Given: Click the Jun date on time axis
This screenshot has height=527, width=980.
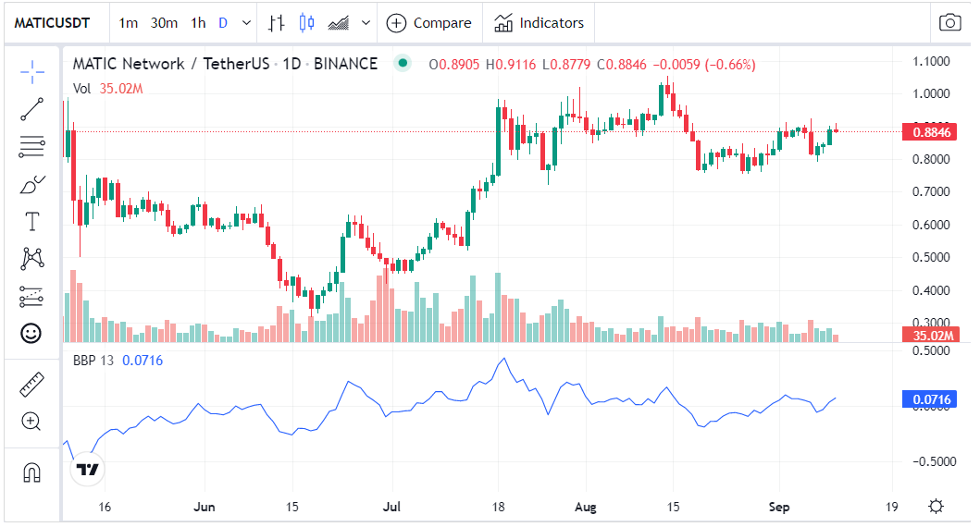Looking at the screenshot, I should tap(204, 507).
